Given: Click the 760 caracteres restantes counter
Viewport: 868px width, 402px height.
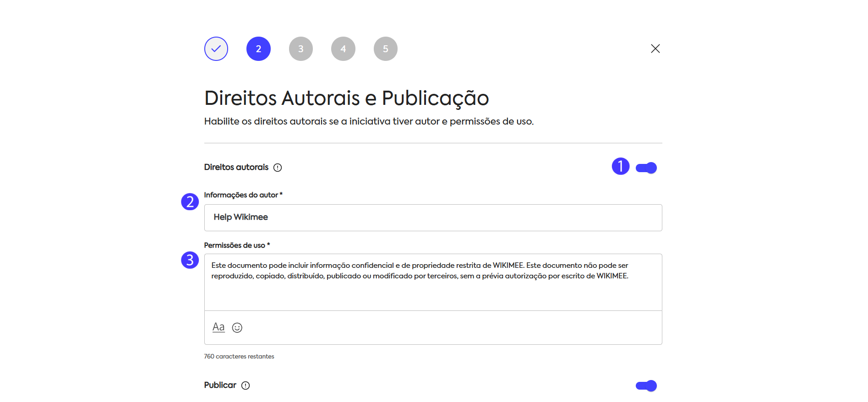Looking at the screenshot, I should click(239, 357).
